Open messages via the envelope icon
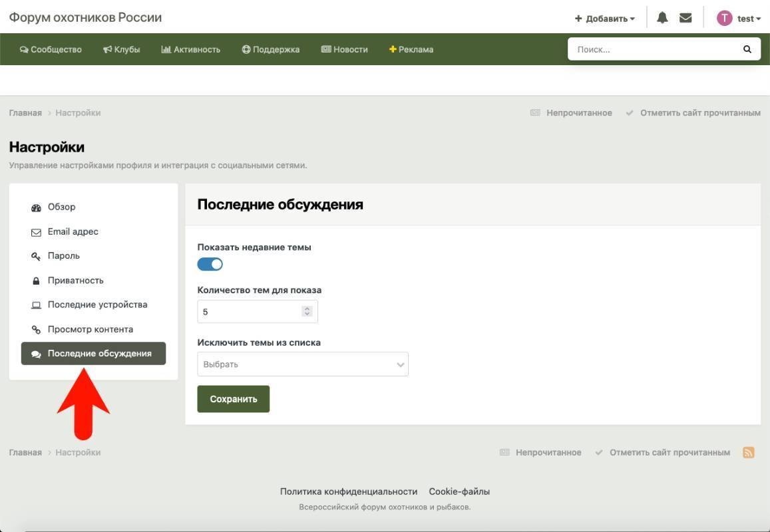The height and width of the screenshot is (532, 770). [685, 18]
